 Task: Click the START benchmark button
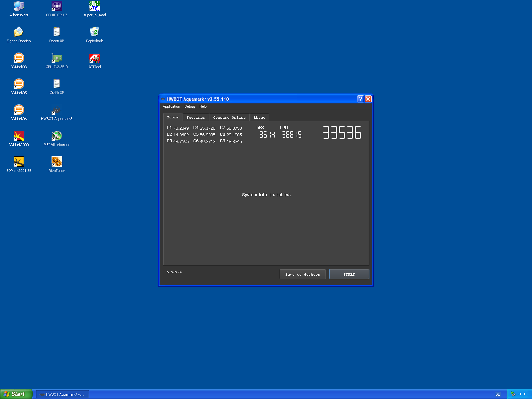point(349,274)
